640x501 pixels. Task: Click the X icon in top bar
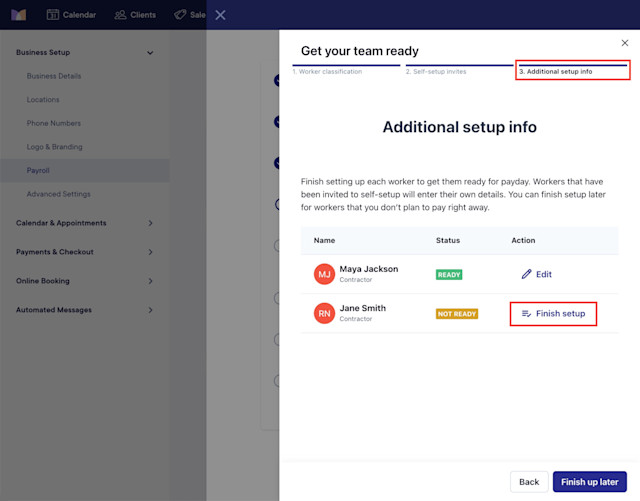tap(220, 15)
